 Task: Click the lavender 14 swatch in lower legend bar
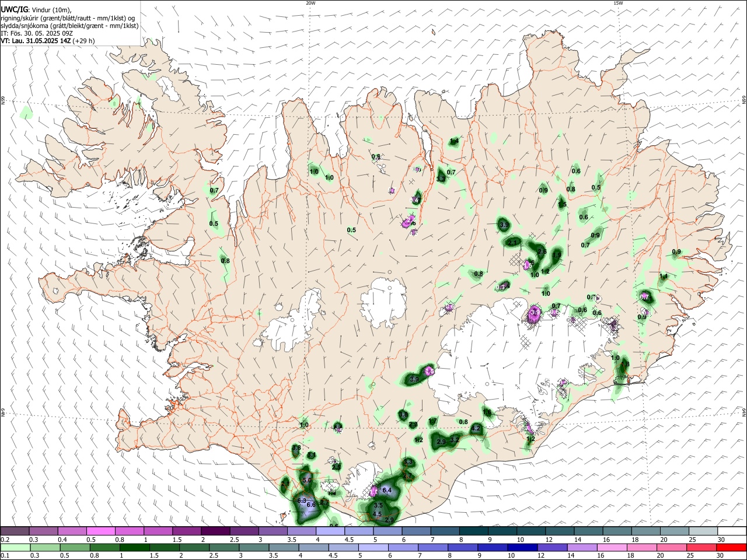[x=582, y=547]
